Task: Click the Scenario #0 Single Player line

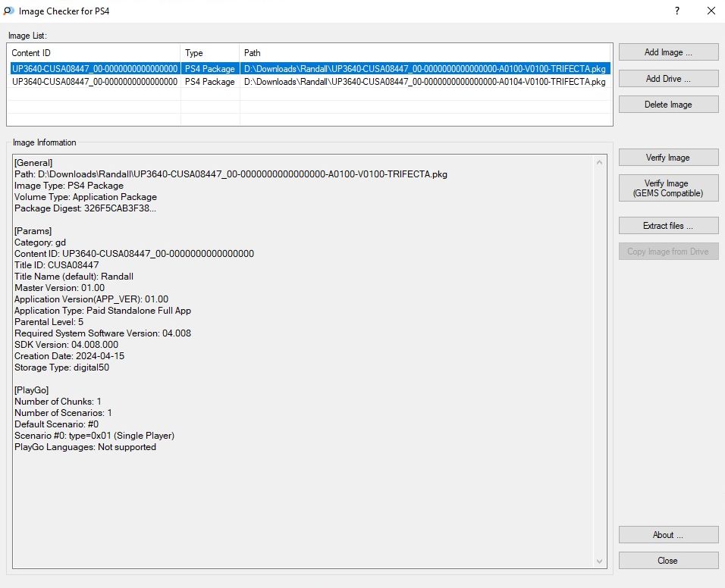Action: [x=94, y=436]
